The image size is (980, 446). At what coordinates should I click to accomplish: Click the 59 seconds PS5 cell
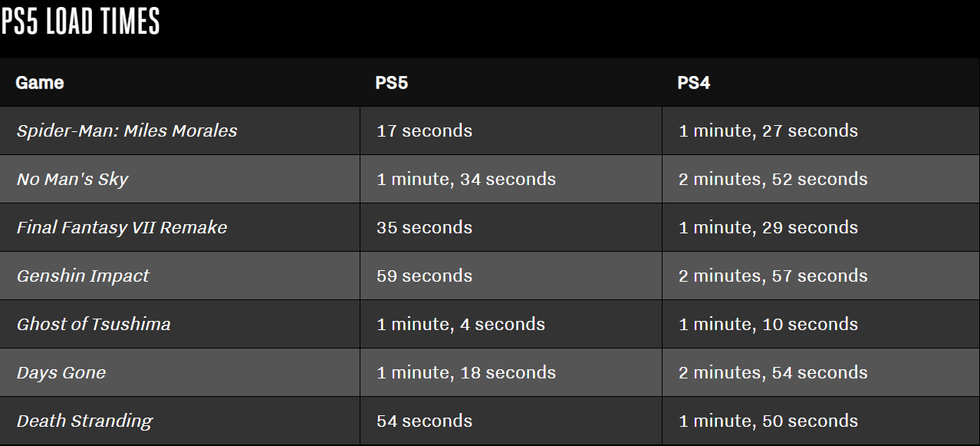(424, 276)
